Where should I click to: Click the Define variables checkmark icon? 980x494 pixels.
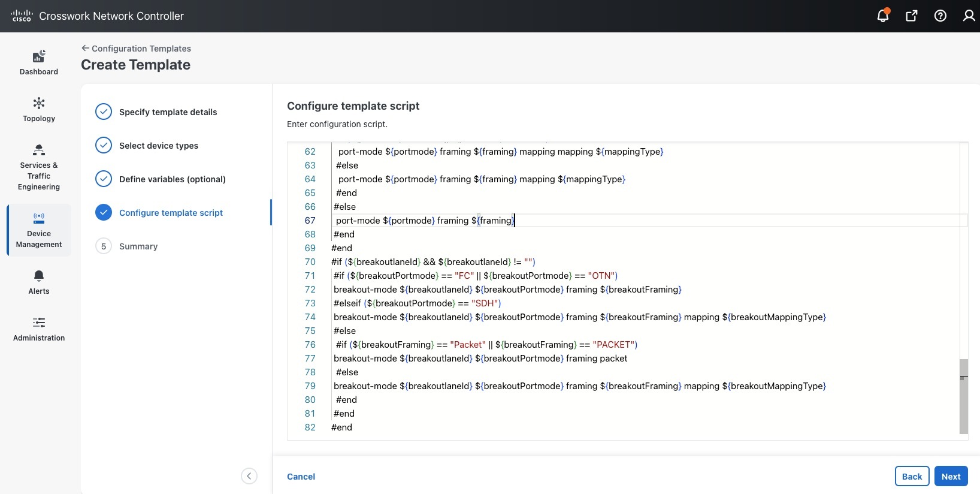[104, 179]
